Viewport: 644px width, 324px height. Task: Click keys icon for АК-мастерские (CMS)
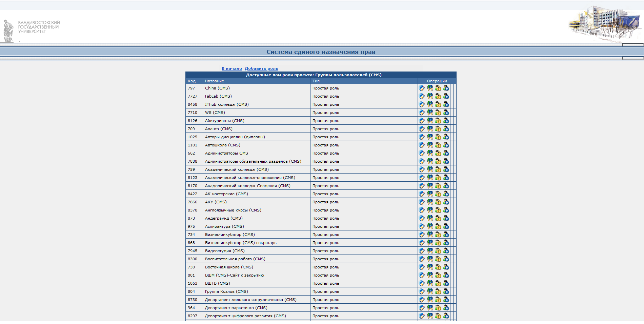pos(430,194)
